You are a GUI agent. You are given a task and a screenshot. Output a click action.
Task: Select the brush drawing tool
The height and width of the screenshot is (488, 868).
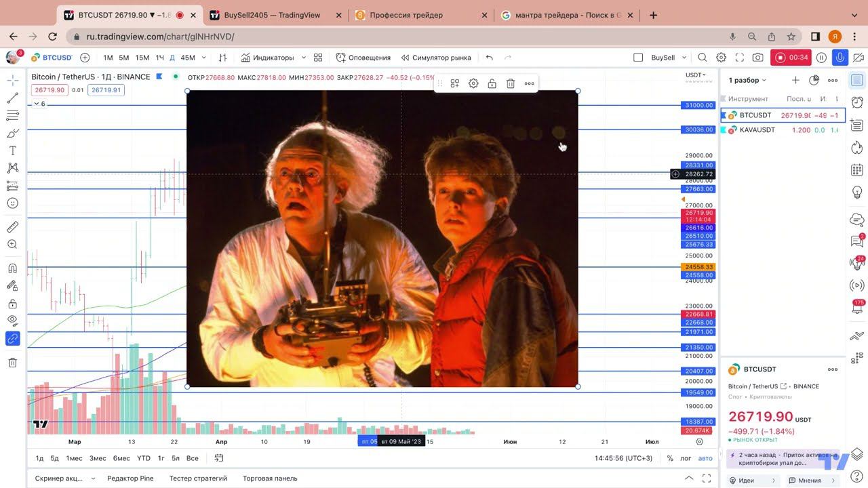click(12, 134)
